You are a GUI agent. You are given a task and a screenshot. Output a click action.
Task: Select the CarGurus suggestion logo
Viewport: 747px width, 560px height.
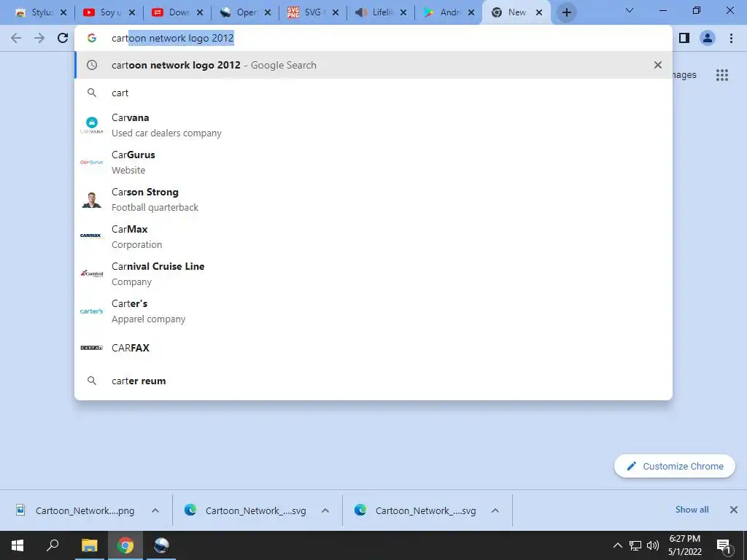coord(91,163)
